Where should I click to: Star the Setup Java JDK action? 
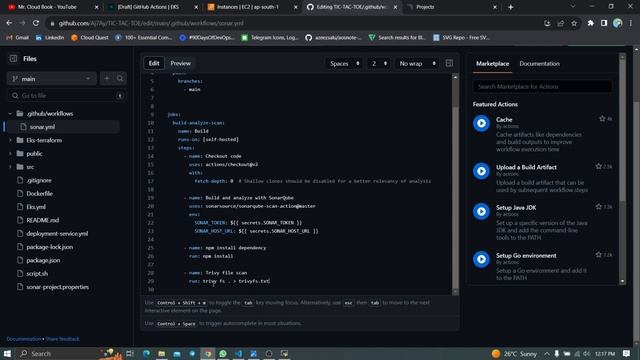(x=599, y=207)
